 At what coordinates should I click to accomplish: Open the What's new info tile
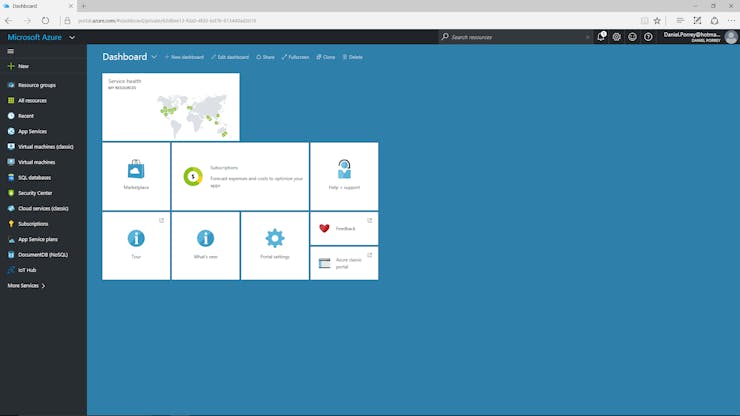[x=205, y=246]
